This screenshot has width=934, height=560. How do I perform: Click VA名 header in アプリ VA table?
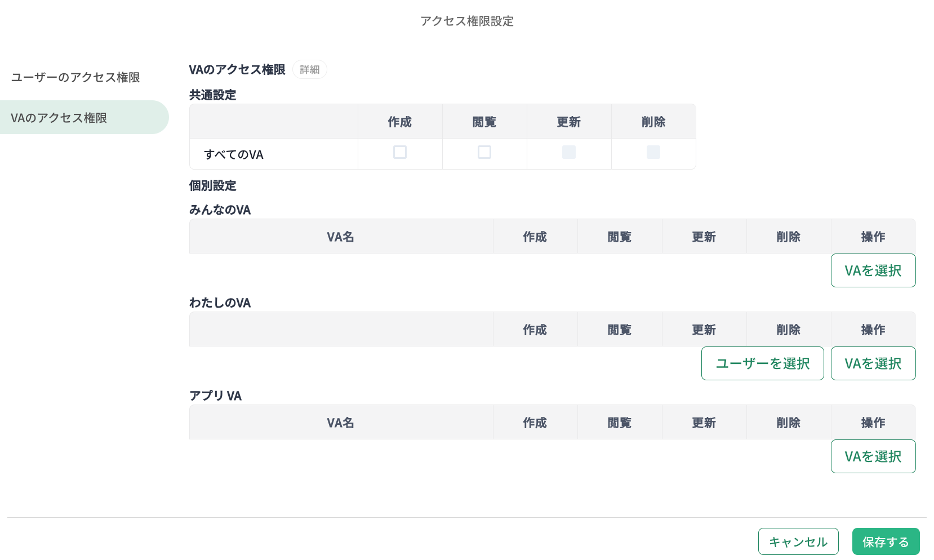tap(341, 423)
